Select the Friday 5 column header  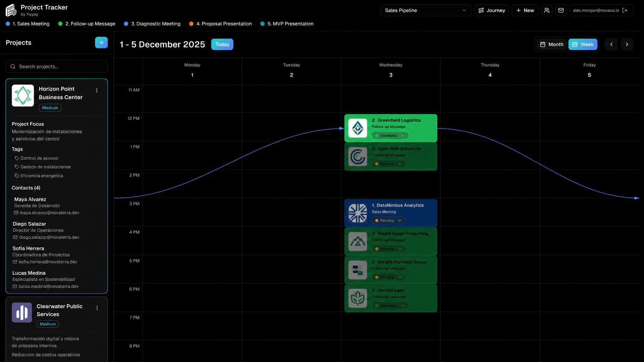(x=589, y=70)
